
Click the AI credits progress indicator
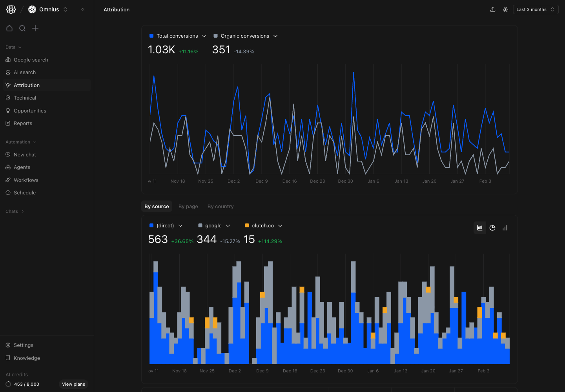[x=9, y=384]
